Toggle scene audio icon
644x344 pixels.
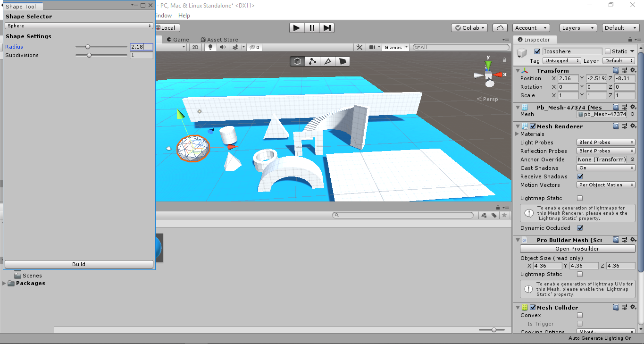[222, 47]
